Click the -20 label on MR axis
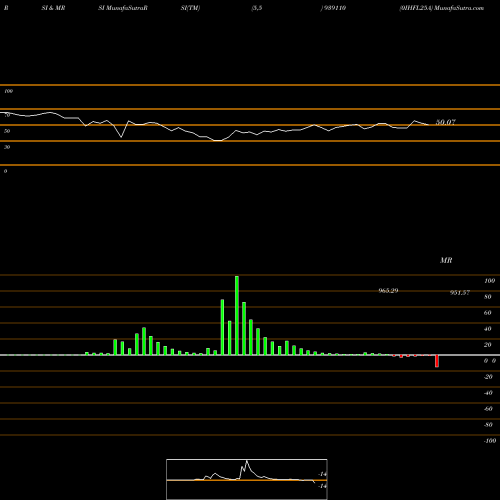 click(x=488, y=377)
